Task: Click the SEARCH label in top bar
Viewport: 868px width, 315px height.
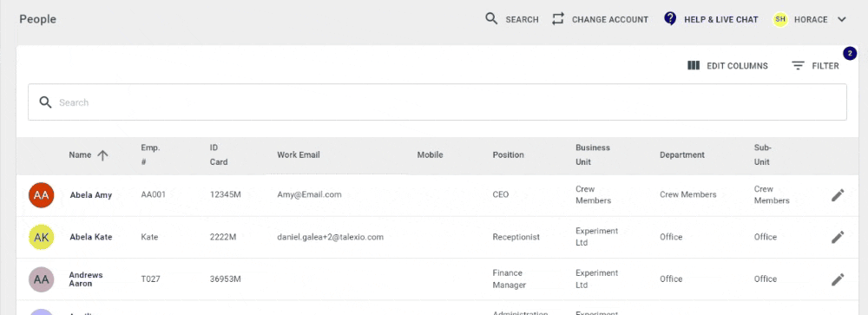Action: (522, 19)
